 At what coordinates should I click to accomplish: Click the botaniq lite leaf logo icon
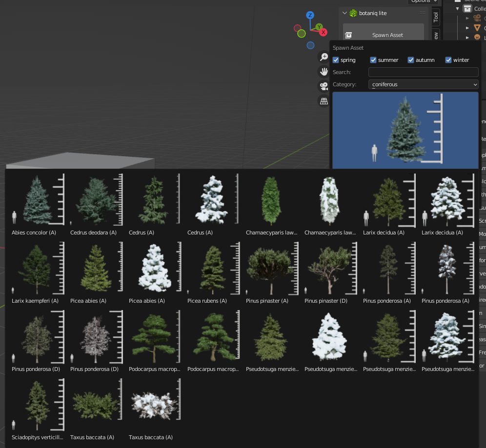point(353,13)
